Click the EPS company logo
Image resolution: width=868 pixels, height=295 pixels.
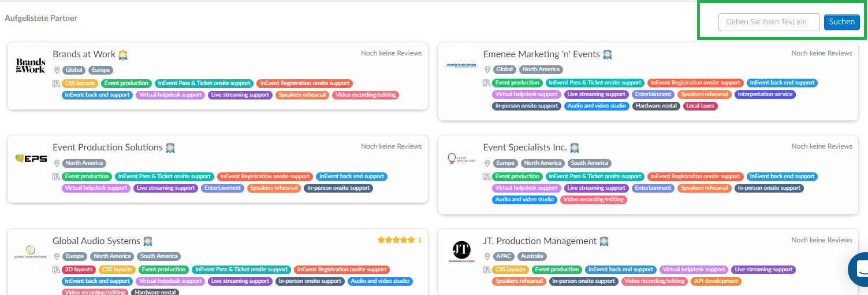coord(31,158)
